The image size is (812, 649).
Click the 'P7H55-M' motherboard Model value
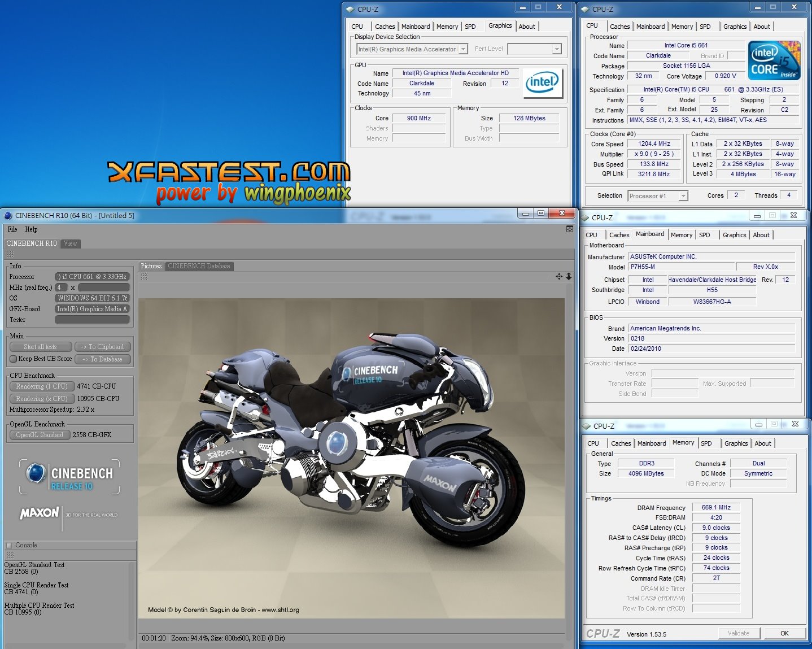pos(682,267)
